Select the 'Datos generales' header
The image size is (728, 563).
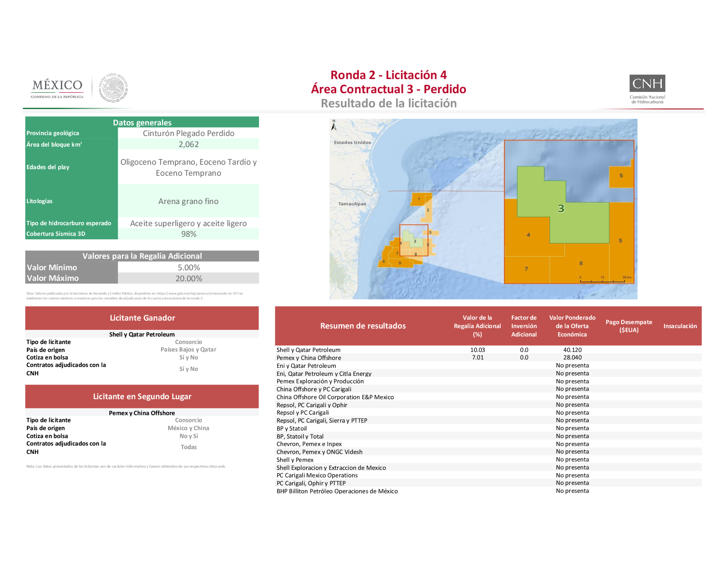142,122
